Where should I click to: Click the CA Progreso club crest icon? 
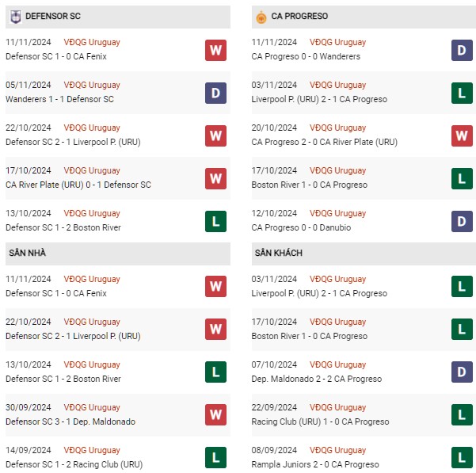261,17
